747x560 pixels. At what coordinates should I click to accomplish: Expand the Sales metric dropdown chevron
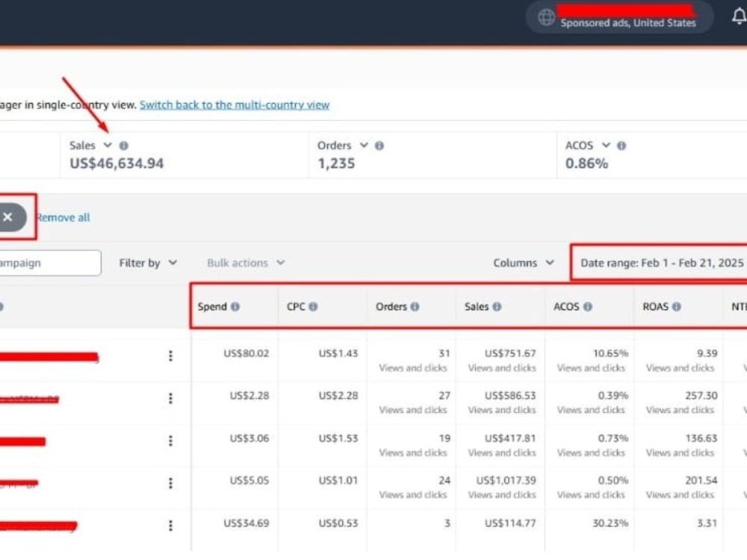click(x=108, y=146)
